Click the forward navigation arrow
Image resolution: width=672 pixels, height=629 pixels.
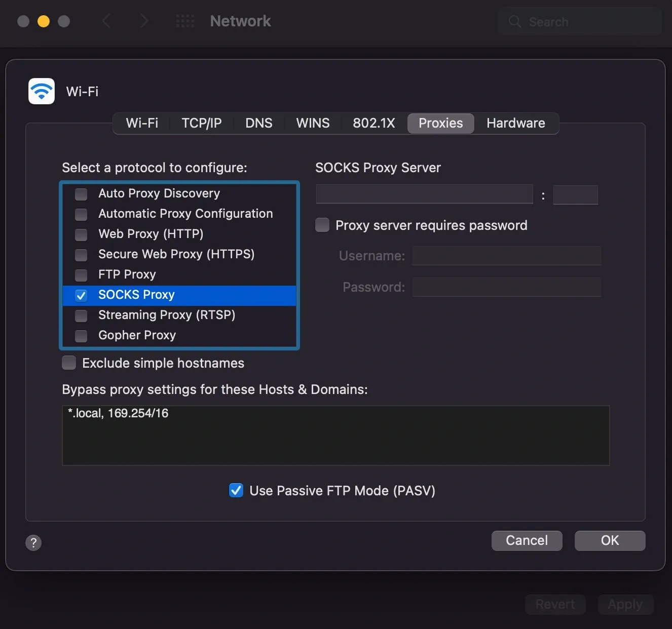(x=144, y=21)
